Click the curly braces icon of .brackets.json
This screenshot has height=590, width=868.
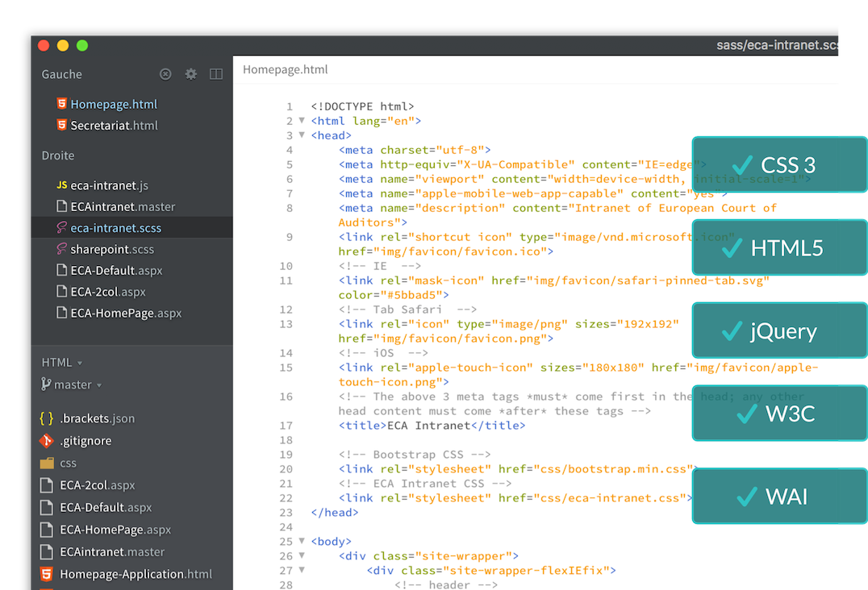pos(46,418)
